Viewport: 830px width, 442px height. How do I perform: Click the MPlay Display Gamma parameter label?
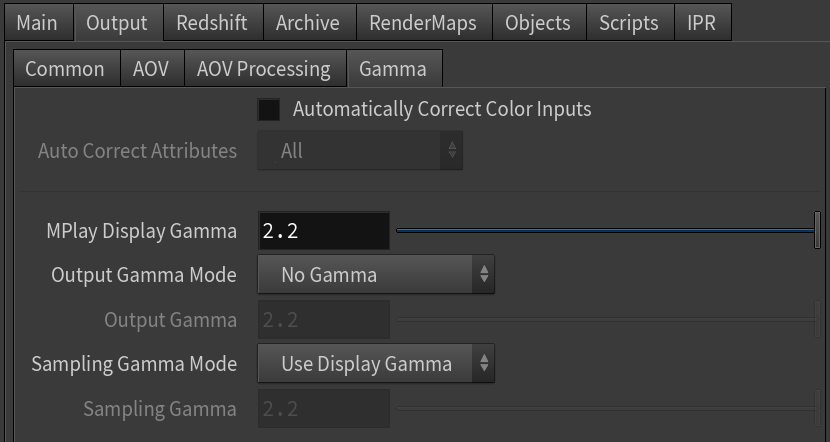click(141, 231)
